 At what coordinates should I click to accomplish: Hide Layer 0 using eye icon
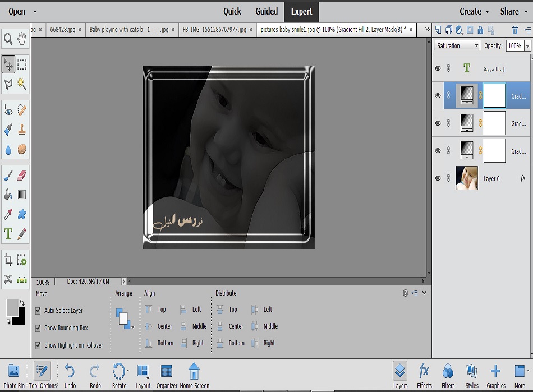(438, 178)
